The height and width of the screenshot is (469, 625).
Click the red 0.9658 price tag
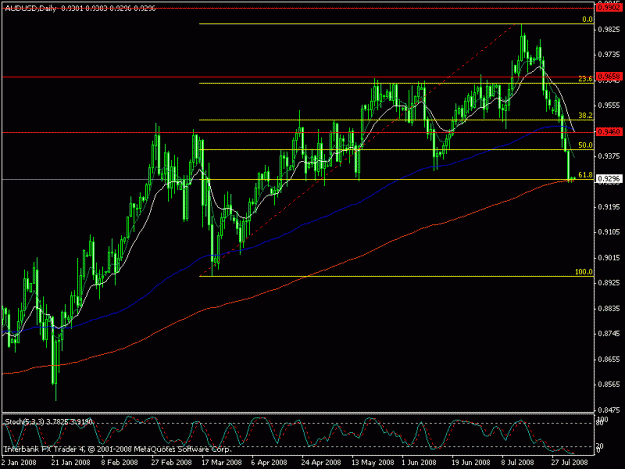[x=609, y=76]
